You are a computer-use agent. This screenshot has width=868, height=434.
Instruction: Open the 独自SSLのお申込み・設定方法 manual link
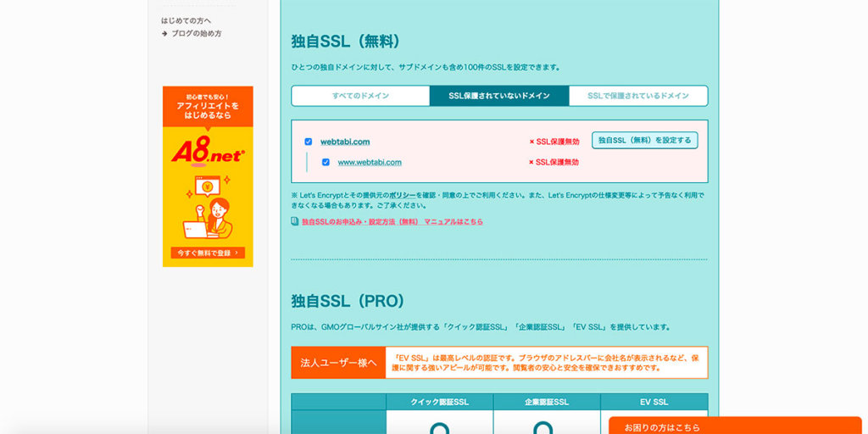tap(392, 222)
